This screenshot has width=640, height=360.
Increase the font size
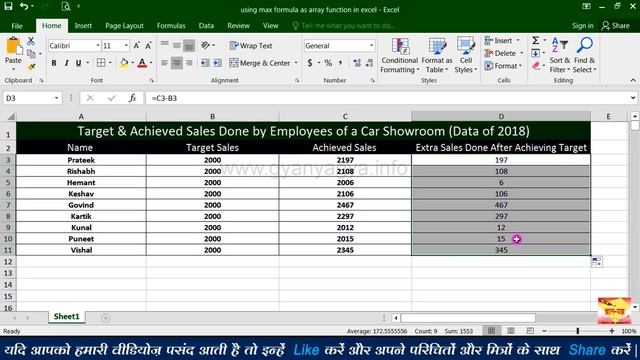[x=137, y=46]
